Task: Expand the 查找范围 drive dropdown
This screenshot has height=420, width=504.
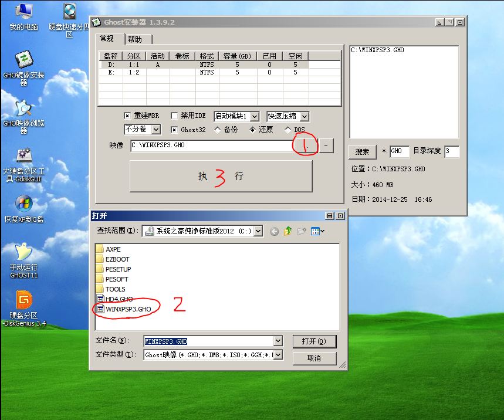Action: 258,231
